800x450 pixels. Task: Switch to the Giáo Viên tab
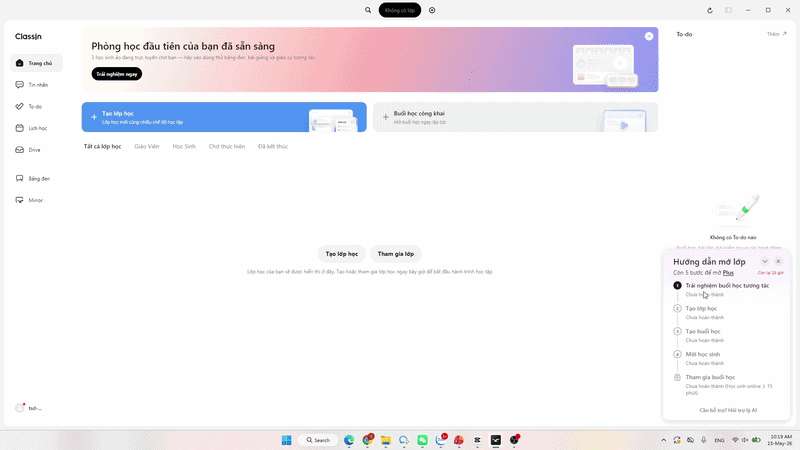click(147, 146)
